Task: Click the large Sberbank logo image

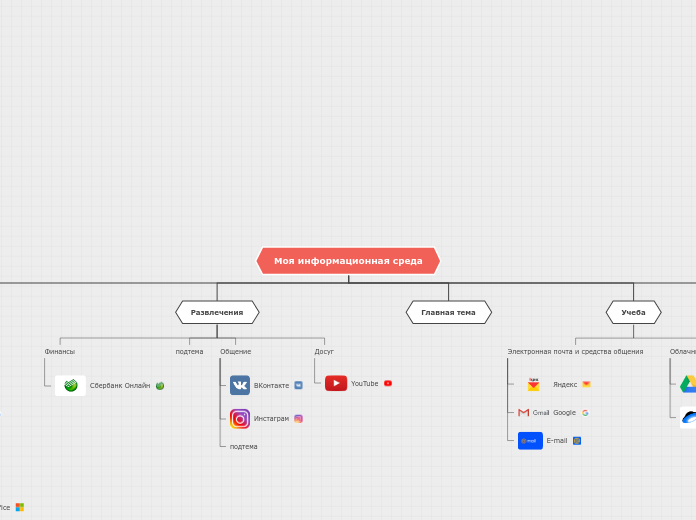Action: [x=70, y=385]
